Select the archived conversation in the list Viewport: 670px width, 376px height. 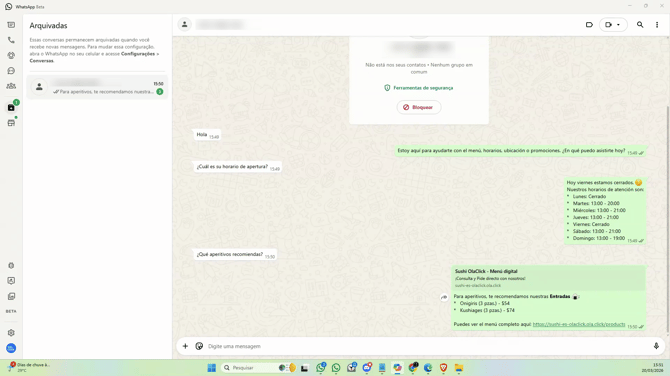click(x=97, y=87)
